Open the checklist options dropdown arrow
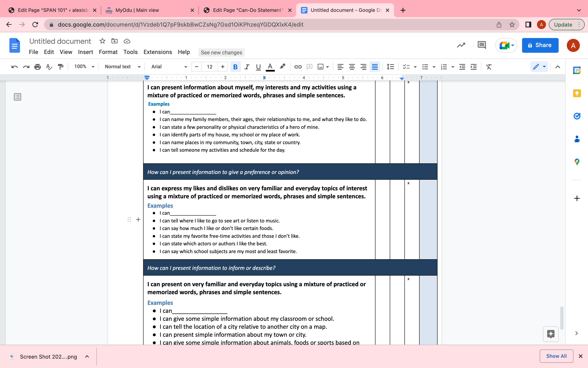Image resolution: width=588 pixels, height=368 pixels. coord(415,67)
